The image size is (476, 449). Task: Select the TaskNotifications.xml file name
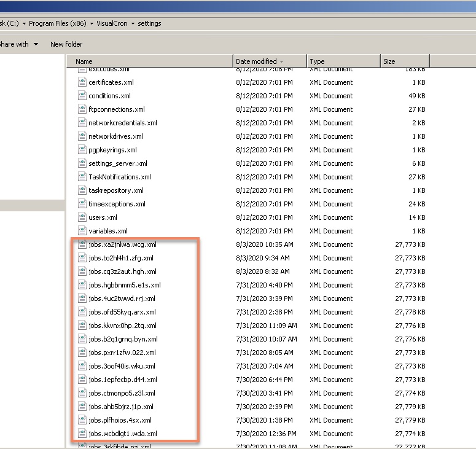119,177
